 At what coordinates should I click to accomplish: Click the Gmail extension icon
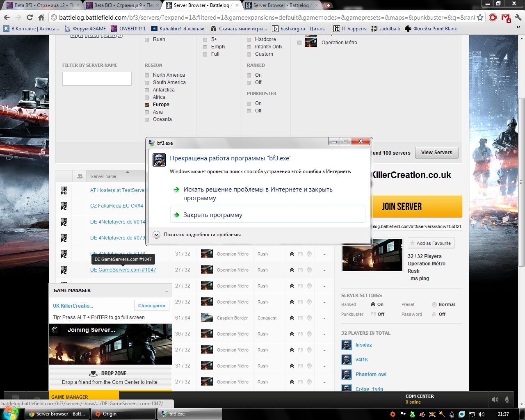506,18
